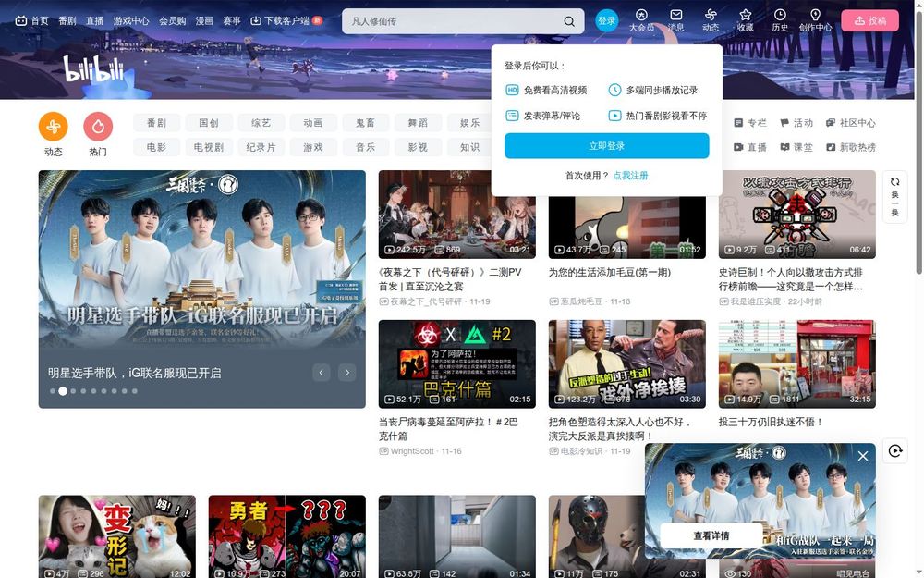Click the 电影冷知识 uploader name
This screenshot has height=578, width=924.
point(581,451)
